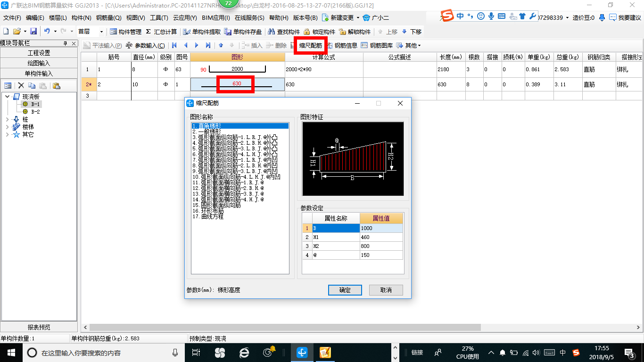The height and width of the screenshot is (362, 644).
Task: Collapse the 现浇板 tree node
Action: (8, 97)
